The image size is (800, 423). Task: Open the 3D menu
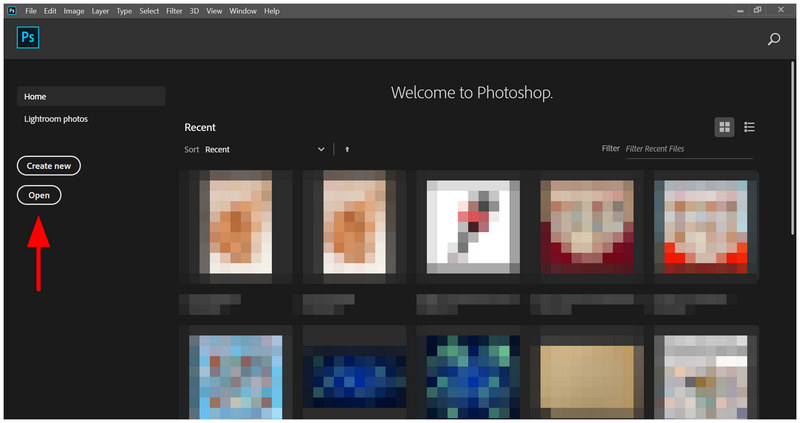tap(194, 11)
